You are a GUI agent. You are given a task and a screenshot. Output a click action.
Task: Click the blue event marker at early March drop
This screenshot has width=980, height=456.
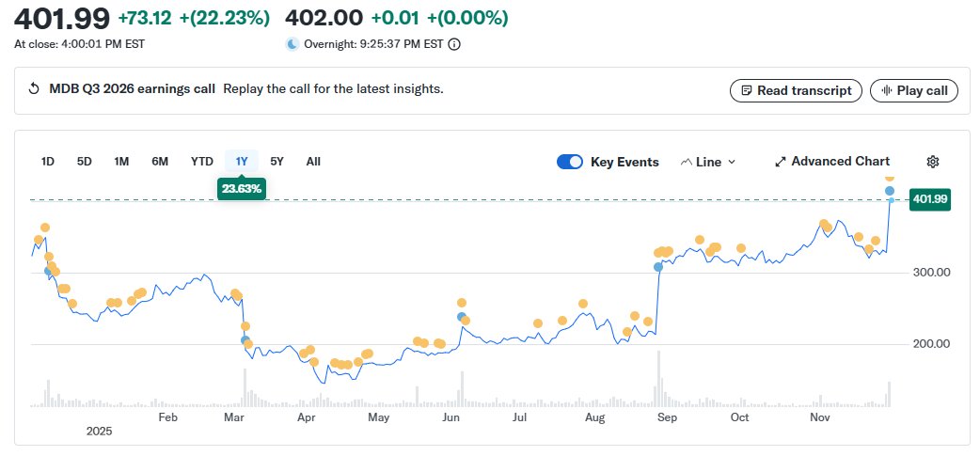[x=245, y=340]
